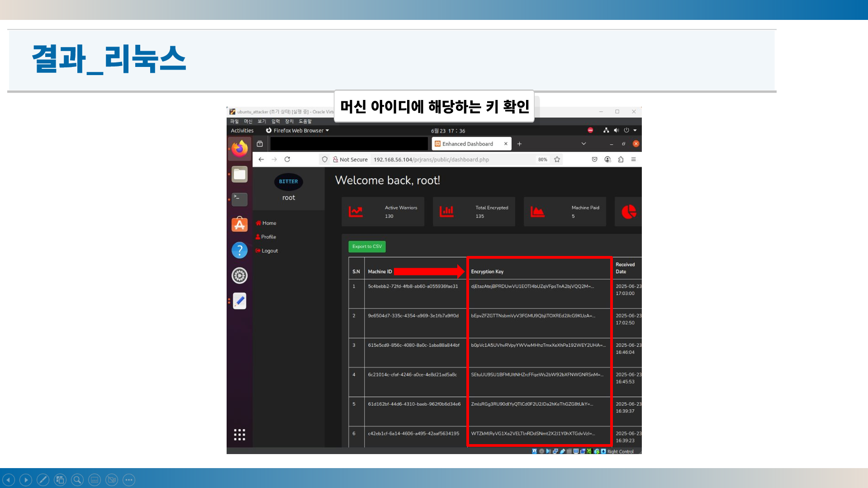Go to Profile in the sidebar
The image size is (868, 488).
(x=268, y=237)
